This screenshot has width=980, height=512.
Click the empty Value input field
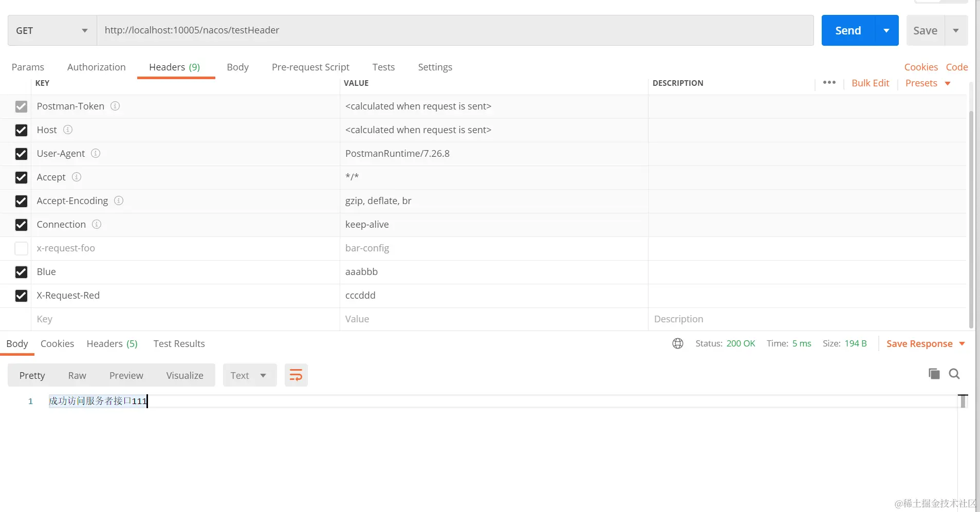click(x=493, y=319)
